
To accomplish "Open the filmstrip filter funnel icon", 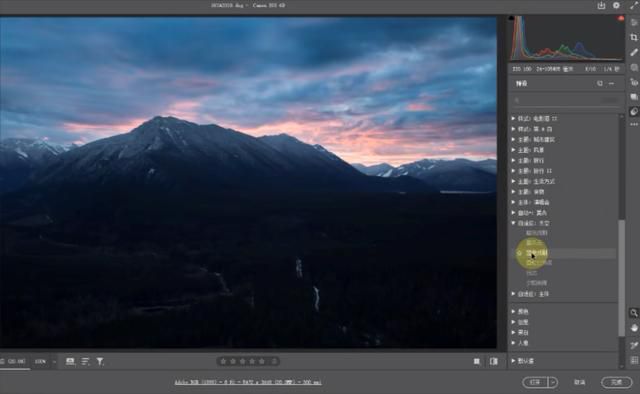I will [x=100, y=361].
